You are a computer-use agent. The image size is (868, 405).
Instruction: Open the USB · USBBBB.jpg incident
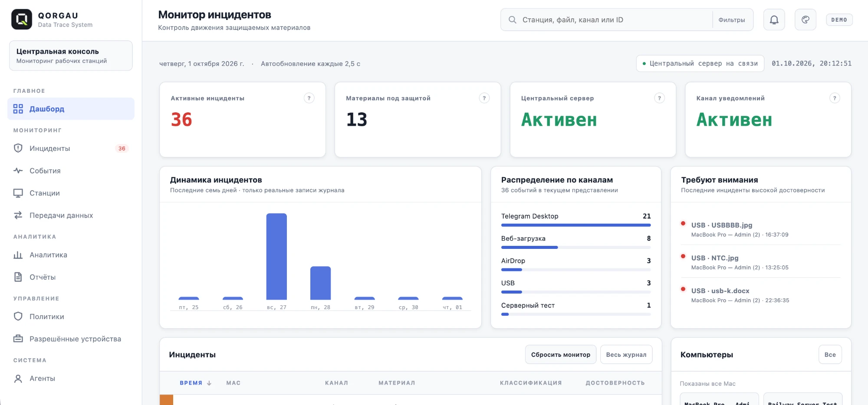[x=760, y=229]
